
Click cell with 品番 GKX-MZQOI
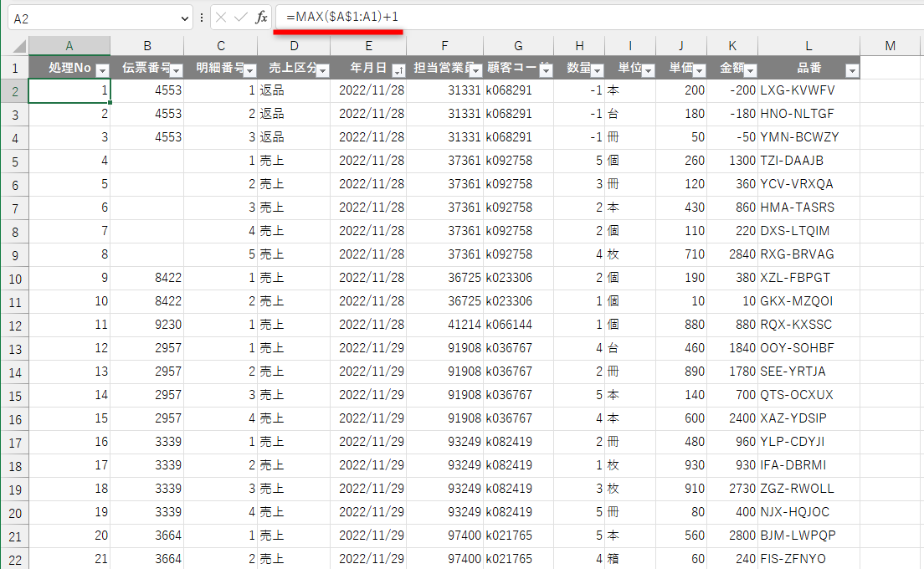click(808, 301)
